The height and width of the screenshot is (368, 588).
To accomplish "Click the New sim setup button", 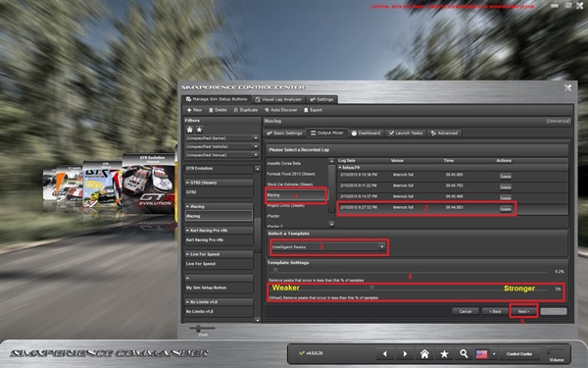I will pyautogui.click(x=195, y=110).
